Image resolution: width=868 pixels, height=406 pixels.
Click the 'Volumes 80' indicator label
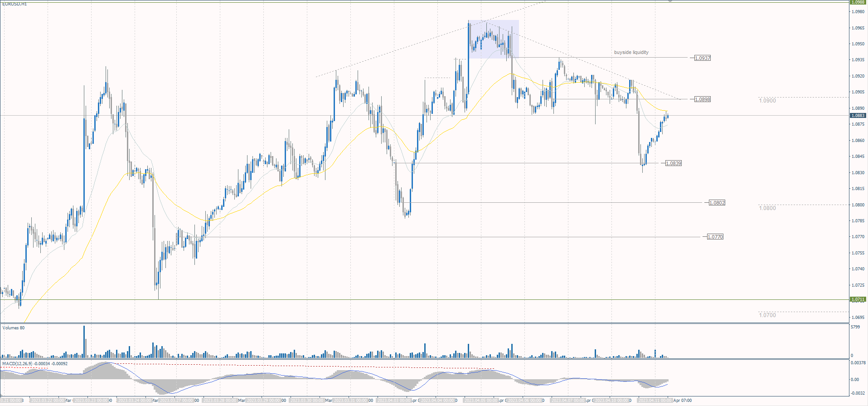(14, 328)
